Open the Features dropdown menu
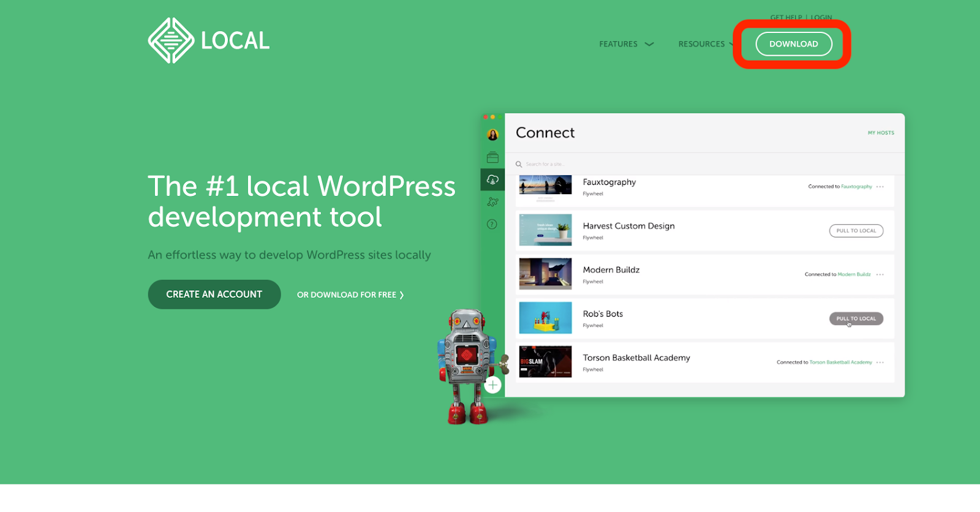 [627, 44]
